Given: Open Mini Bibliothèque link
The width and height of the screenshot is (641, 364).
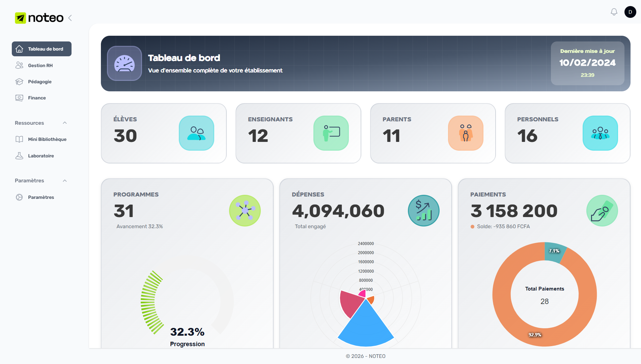Looking at the screenshot, I should pos(47,139).
